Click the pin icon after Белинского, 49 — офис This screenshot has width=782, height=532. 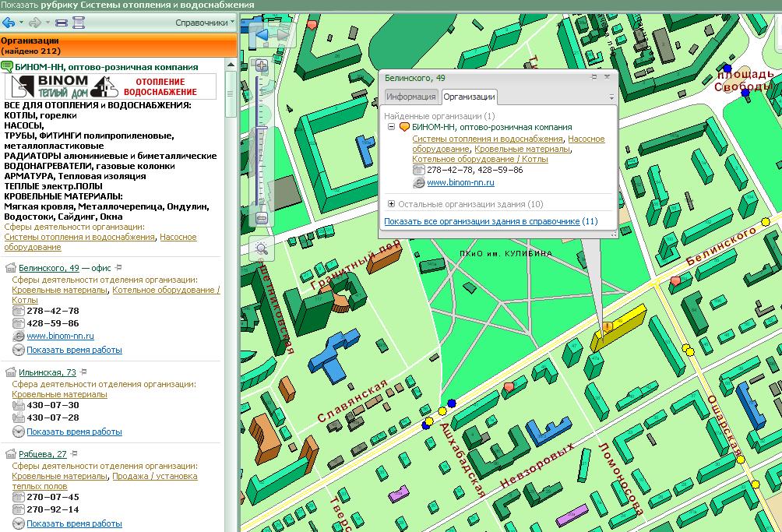118,268
